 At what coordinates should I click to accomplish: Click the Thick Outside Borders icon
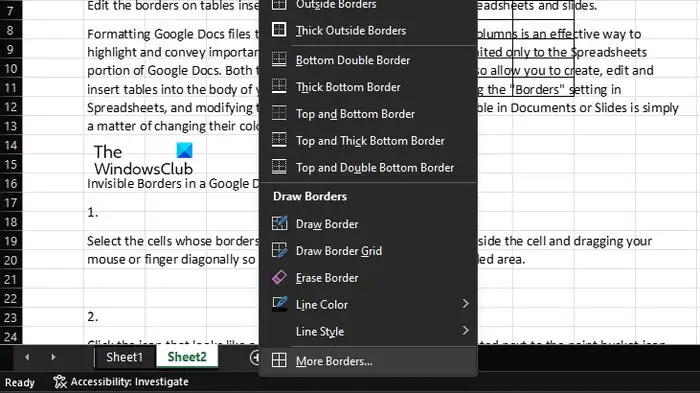tap(279, 30)
